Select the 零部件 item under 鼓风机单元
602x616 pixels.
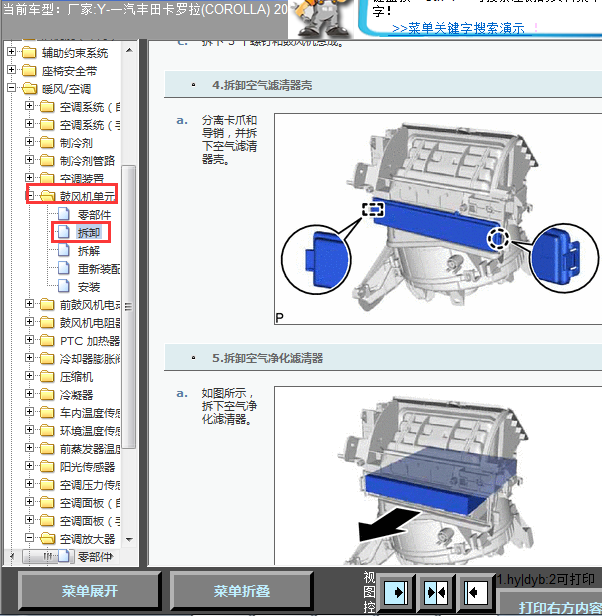[x=94, y=215]
